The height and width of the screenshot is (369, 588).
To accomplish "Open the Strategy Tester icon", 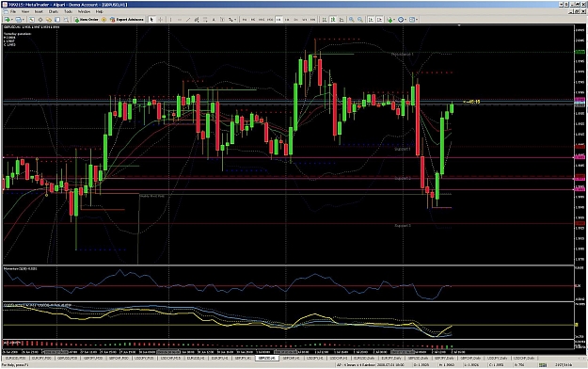I will (x=66, y=19).
